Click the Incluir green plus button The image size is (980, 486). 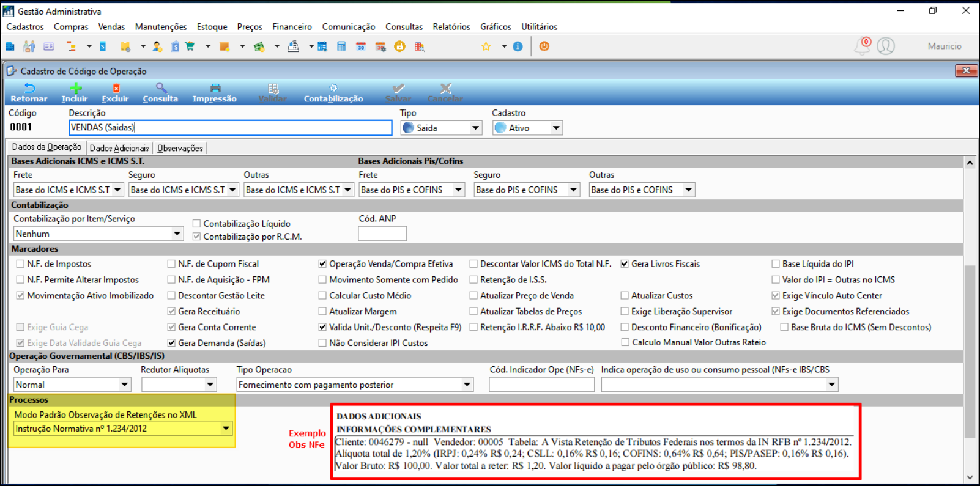pos(75,93)
